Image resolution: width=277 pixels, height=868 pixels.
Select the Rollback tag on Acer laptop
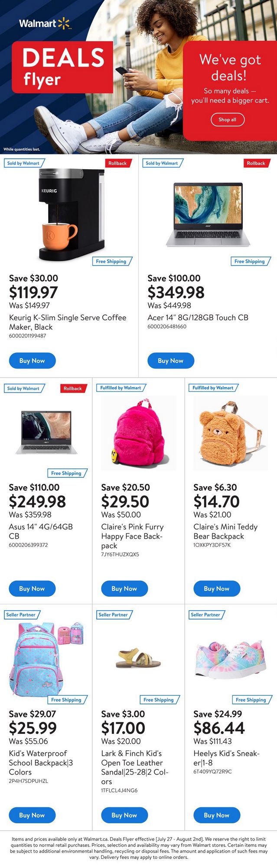point(256,163)
